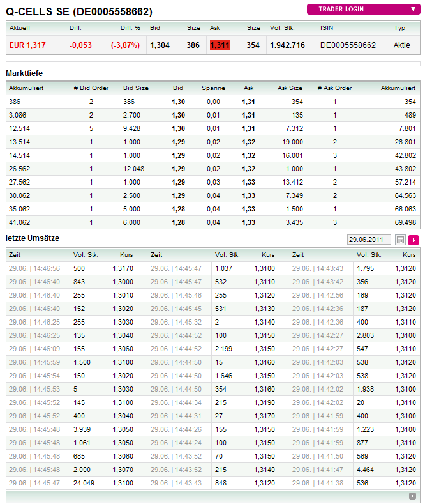Select trade price 1,3190
Image resolution: width=425 pixels, height=504 pixels.
pyautogui.click(x=264, y=402)
